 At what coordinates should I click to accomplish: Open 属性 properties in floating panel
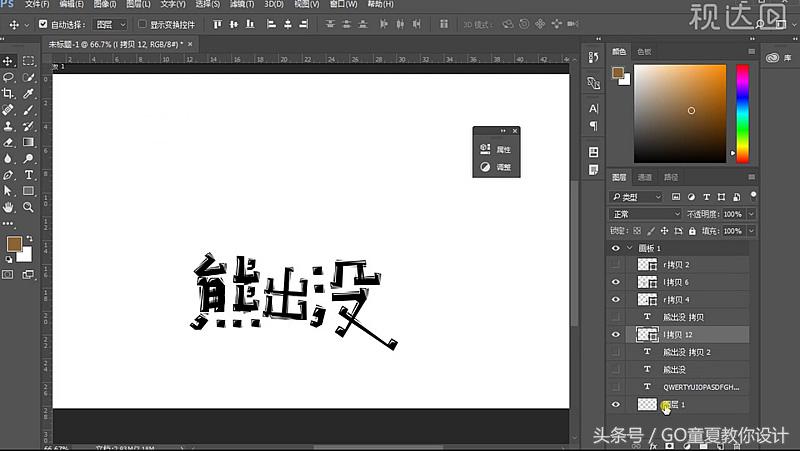point(496,149)
